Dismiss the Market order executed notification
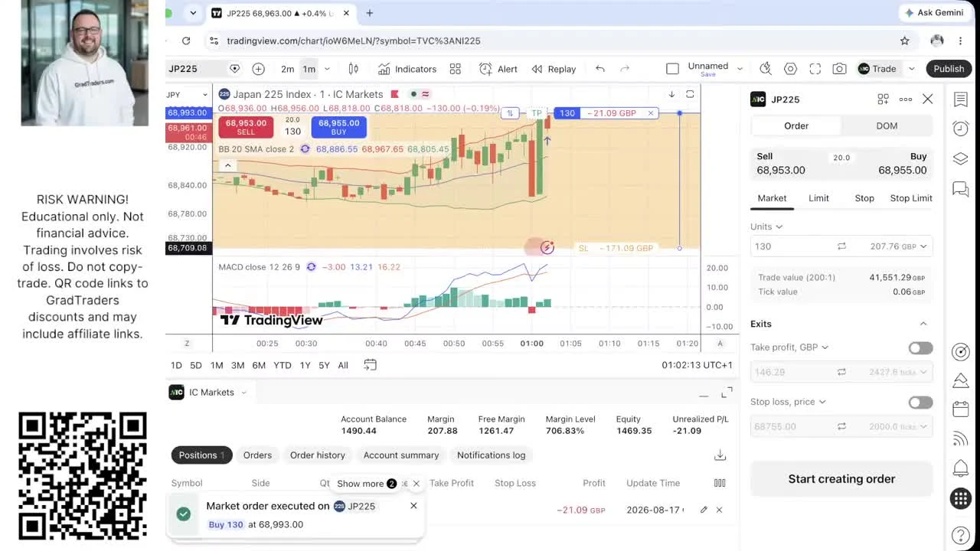This screenshot has width=980, height=551. [x=413, y=506]
